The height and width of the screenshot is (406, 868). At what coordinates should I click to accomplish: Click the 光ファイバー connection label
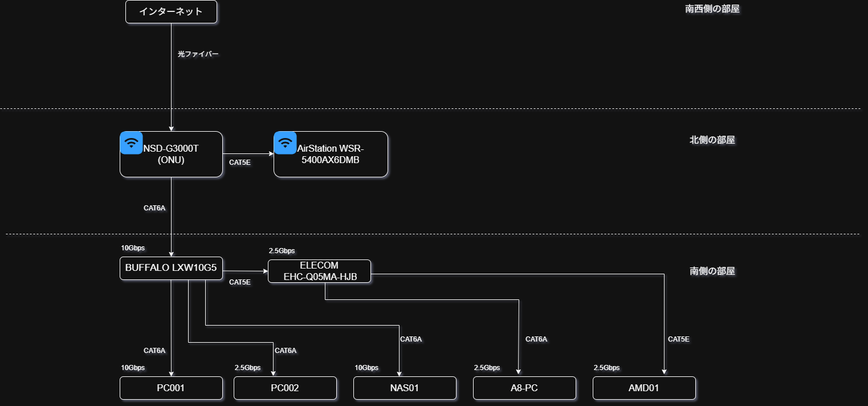198,54
